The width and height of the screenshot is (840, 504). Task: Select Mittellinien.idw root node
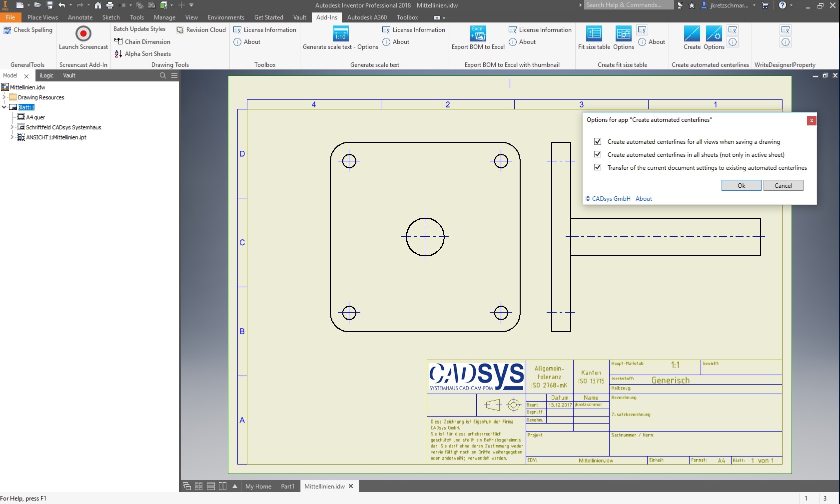click(x=27, y=87)
